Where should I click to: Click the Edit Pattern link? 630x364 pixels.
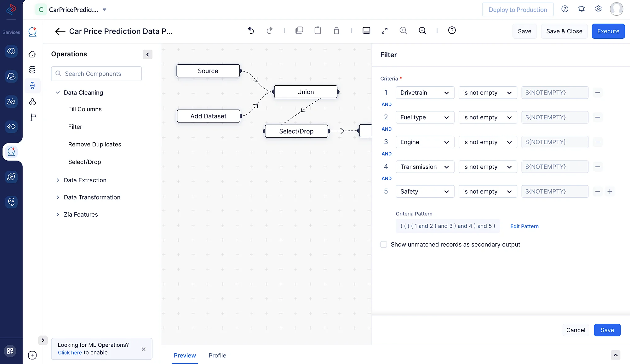pos(524,226)
